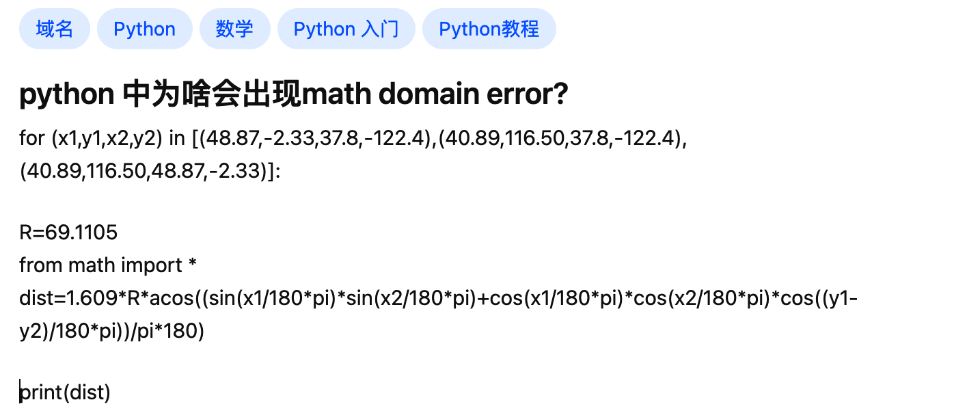Click the question title about math domain error
Screen dimensions: 980x413
[293, 94]
